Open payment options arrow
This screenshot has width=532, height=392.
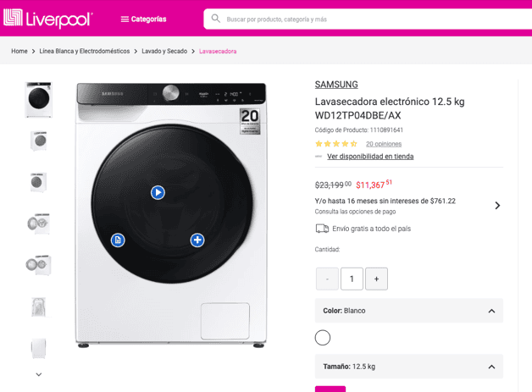coord(497,206)
